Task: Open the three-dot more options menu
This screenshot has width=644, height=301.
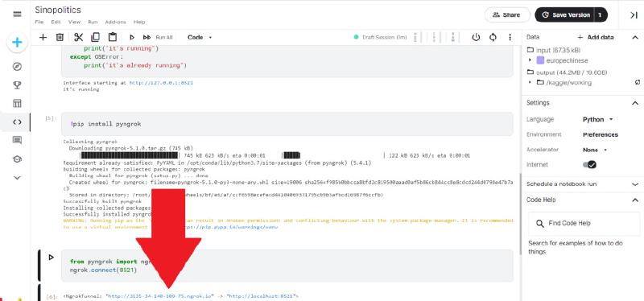Action: pos(510,37)
